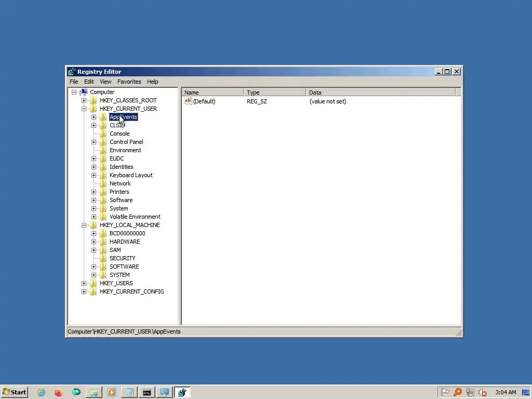Expand HKEY_CLASSES_ROOT node
Screen dimensions: 532x399
84,100
